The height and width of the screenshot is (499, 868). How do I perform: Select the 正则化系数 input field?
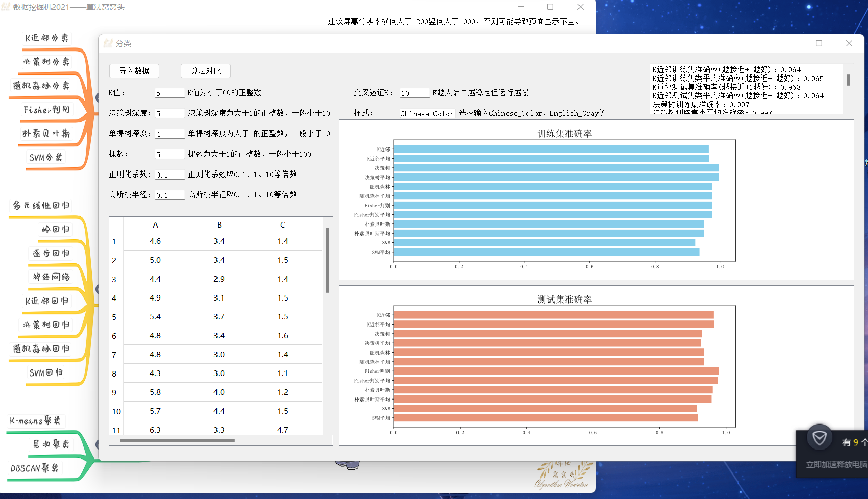170,174
